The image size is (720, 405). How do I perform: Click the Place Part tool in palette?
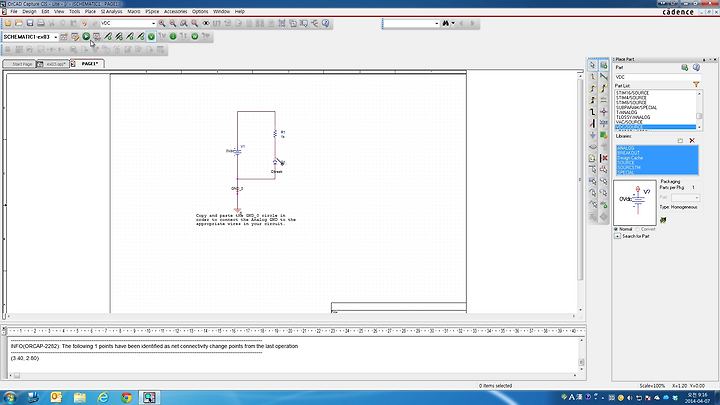pos(604,65)
